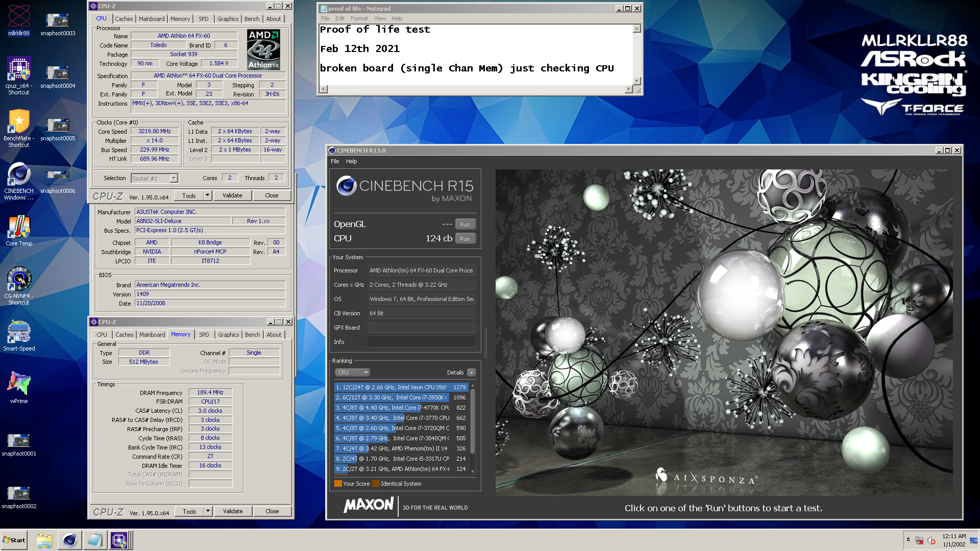980x551 pixels.
Task: Open the Bench tab in top CPU-Z
Action: click(252, 19)
